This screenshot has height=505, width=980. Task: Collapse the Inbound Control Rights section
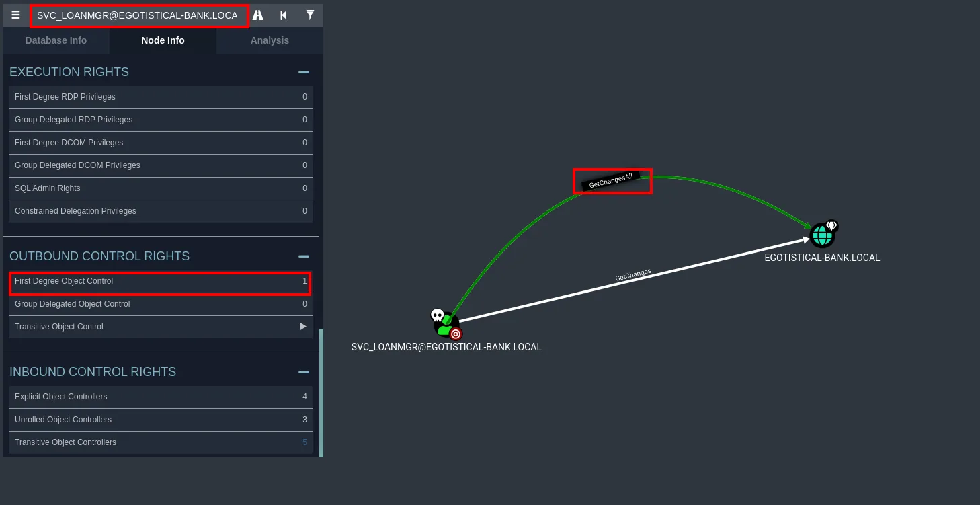(x=304, y=372)
